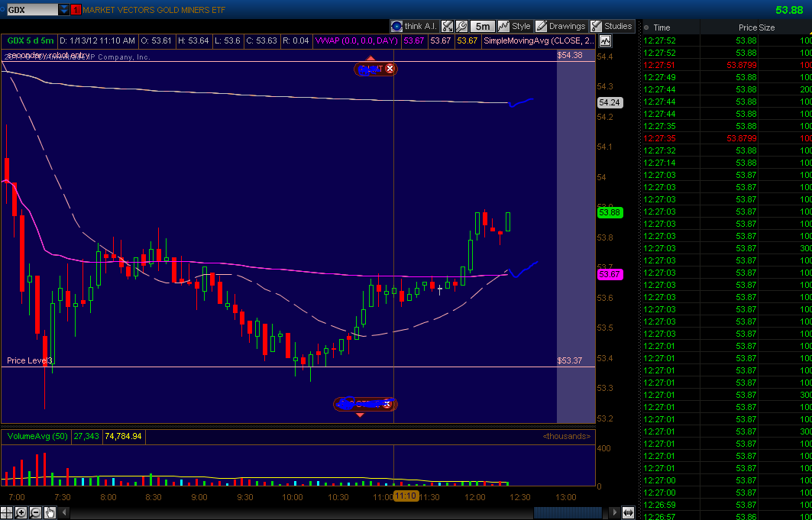Click the crosshair grid icon at bottom left
The image size is (812, 520).
(x=7, y=513)
